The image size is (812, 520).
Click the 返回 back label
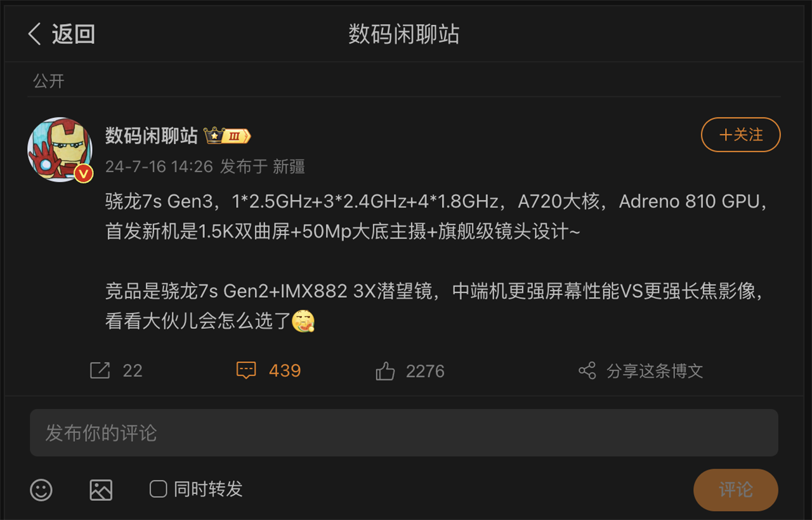coord(74,34)
